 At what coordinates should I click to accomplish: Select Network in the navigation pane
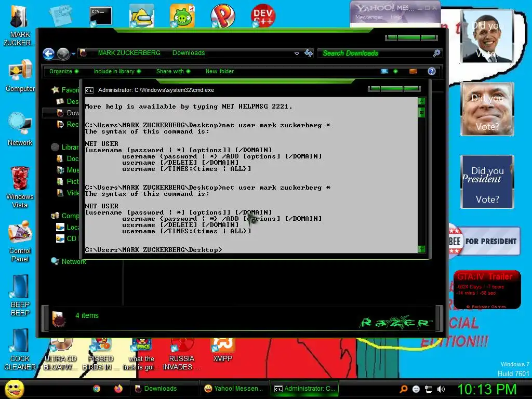pos(69,261)
